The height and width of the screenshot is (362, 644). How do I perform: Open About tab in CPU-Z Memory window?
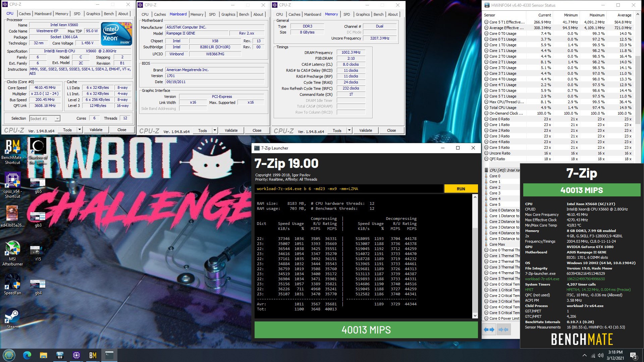coord(393,14)
